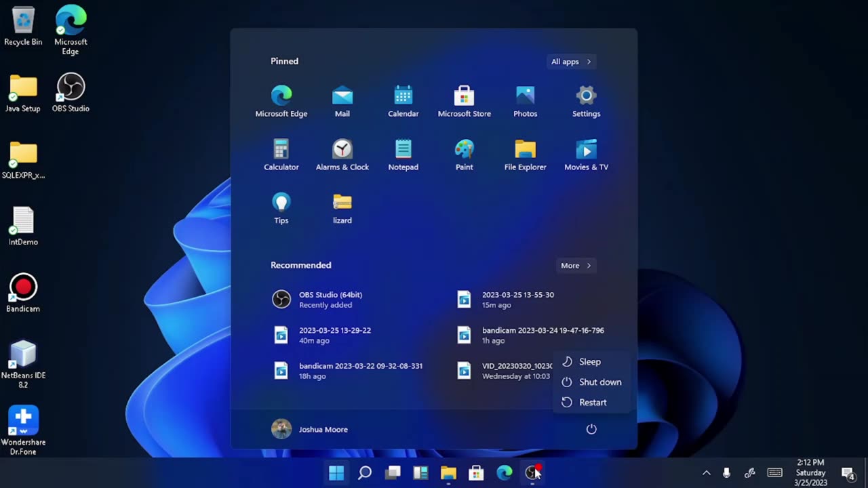Open Edge from the taskbar
This screenshot has width=868, height=488.
tap(505, 472)
